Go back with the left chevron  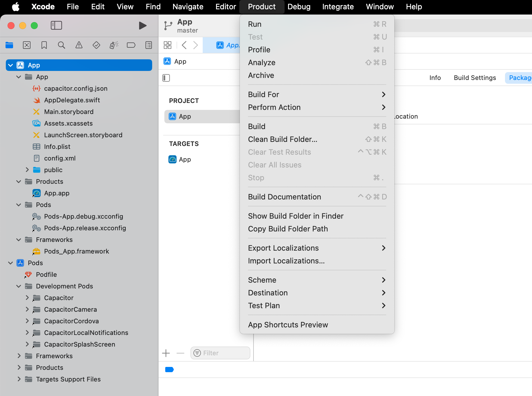tap(184, 45)
